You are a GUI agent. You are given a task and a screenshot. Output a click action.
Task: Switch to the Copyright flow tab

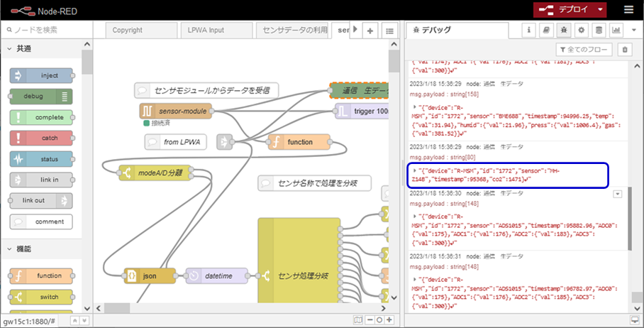(x=127, y=31)
